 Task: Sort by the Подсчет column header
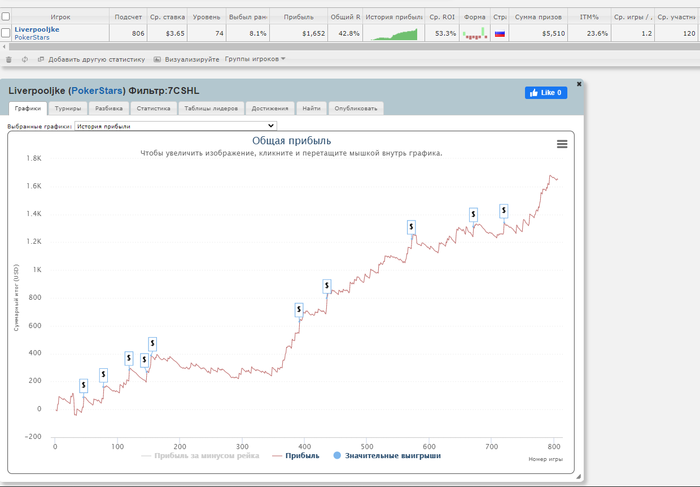point(128,17)
